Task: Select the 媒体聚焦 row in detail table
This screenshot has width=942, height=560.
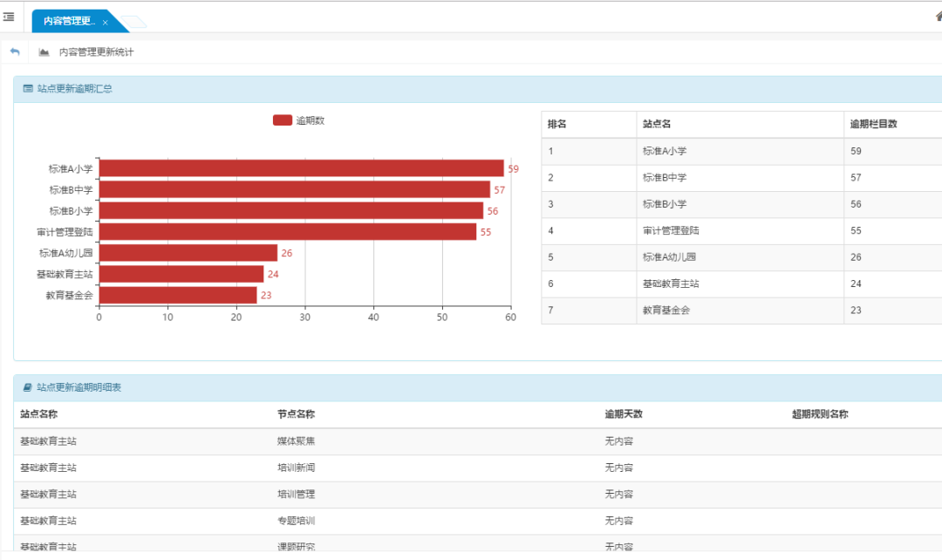Action: (296, 441)
